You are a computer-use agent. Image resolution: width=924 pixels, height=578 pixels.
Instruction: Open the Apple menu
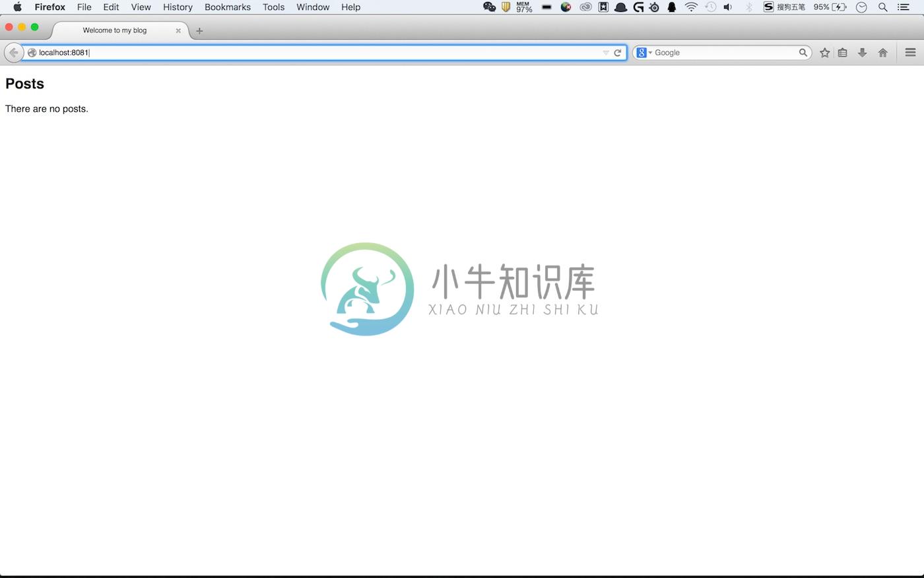click(x=17, y=7)
